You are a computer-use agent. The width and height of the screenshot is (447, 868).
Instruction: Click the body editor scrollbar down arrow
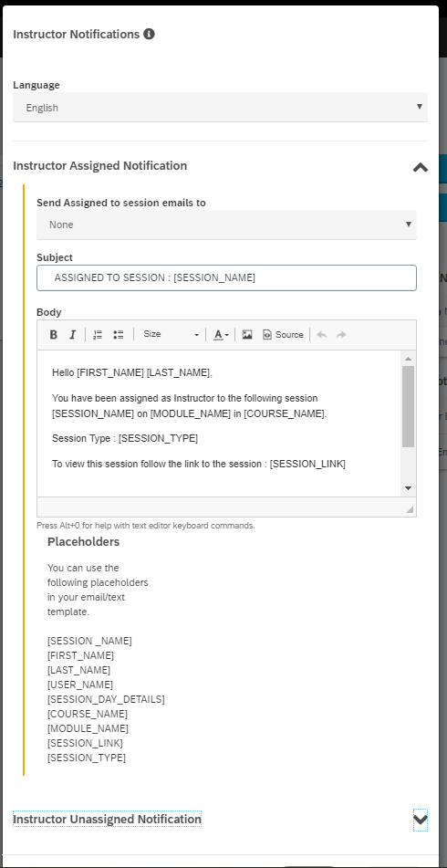tap(409, 488)
